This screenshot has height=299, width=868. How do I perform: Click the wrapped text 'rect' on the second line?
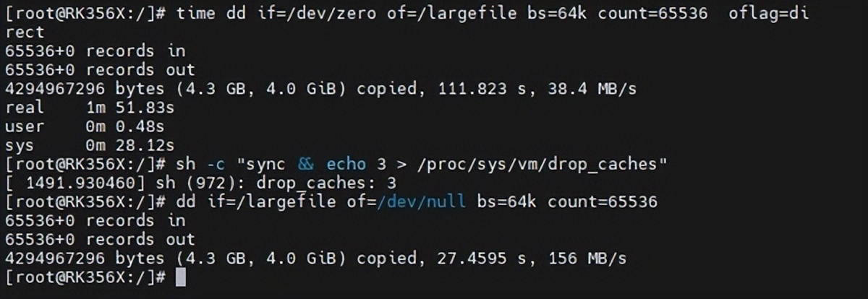pyautogui.click(x=24, y=32)
